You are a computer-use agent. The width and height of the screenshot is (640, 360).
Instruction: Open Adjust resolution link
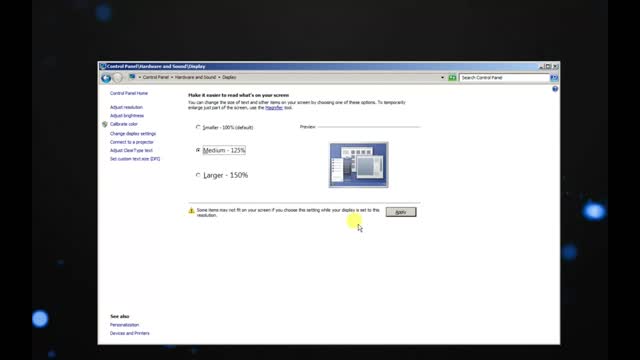point(126,107)
